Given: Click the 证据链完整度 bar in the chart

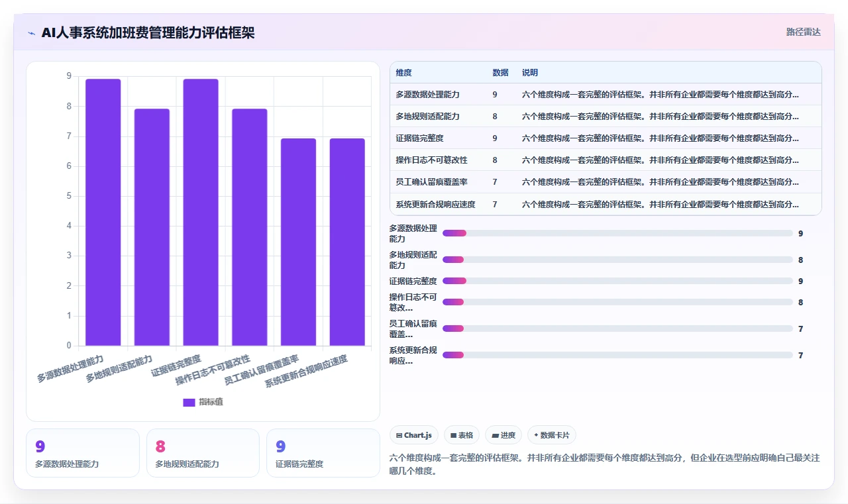Looking at the screenshot, I should coord(201,212).
